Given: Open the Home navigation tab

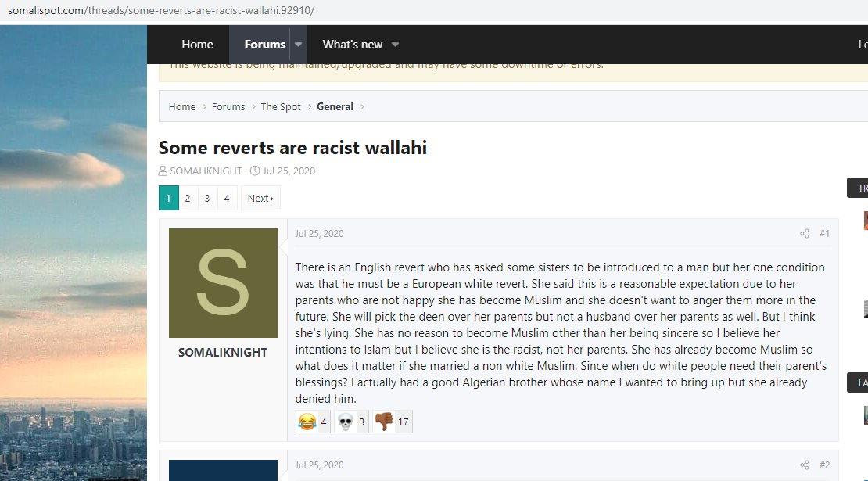Looking at the screenshot, I should (198, 45).
